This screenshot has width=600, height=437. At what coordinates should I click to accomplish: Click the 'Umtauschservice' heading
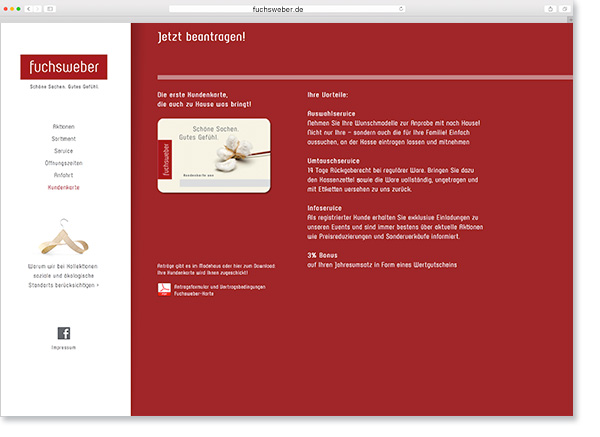(333, 161)
